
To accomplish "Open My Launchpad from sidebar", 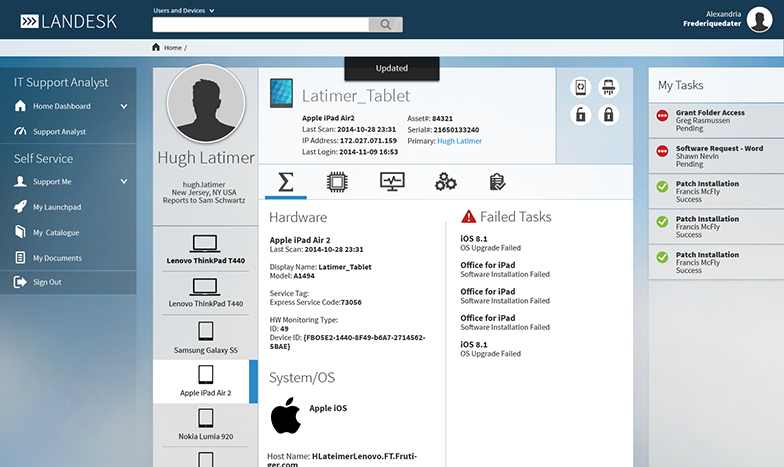I will click(56, 207).
